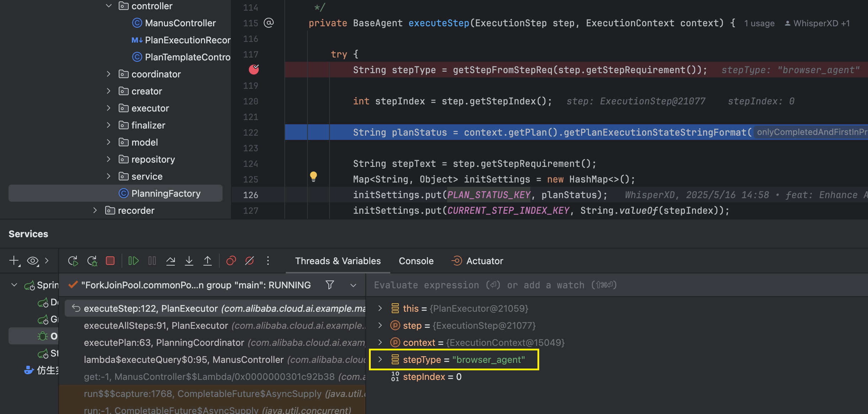Resume program execution
The width and height of the screenshot is (868, 414).
tap(133, 261)
